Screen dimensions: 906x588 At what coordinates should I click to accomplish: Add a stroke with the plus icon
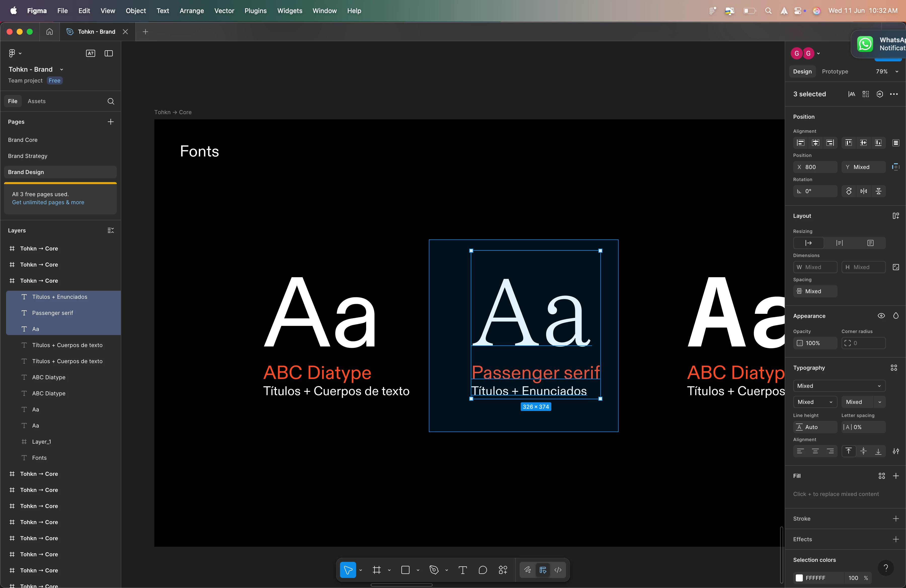tap(896, 519)
